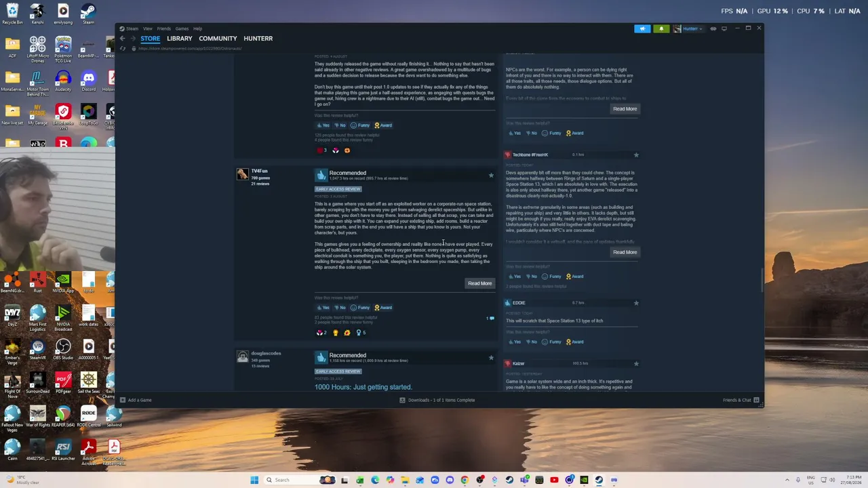Image resolution: width=868 pixels, height=488 pixels.
Task: Read More of the NPCs are the worst review
Action: pos(625,109)
